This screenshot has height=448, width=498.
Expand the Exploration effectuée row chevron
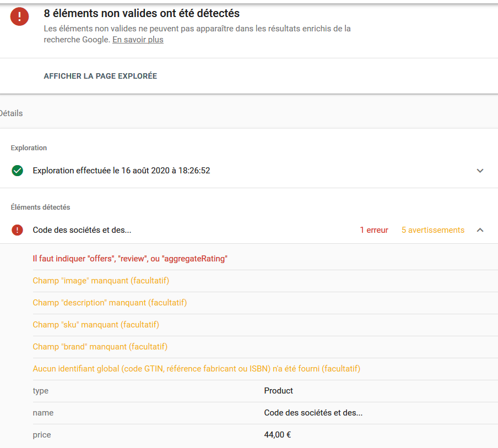pos(480,171)
